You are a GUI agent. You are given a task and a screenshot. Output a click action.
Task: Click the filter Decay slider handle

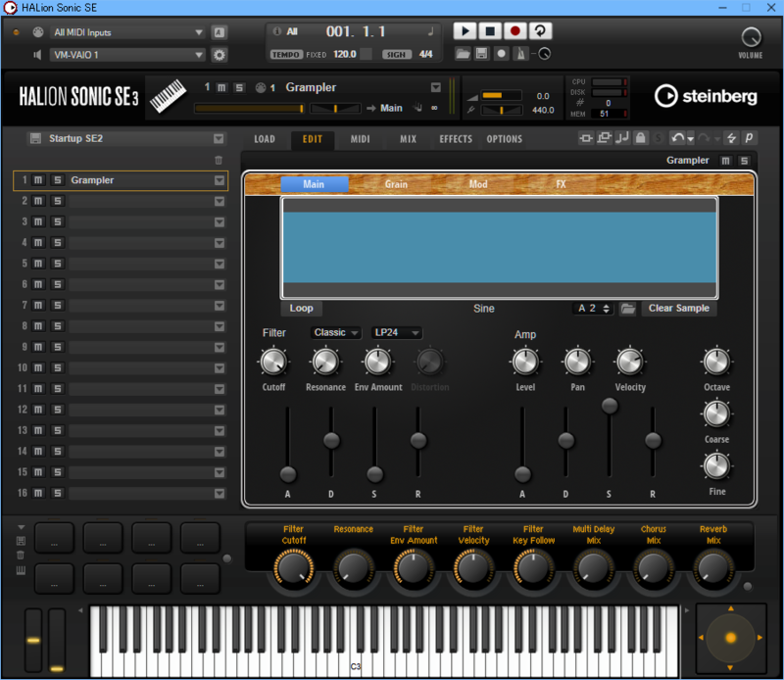point(331,441)
